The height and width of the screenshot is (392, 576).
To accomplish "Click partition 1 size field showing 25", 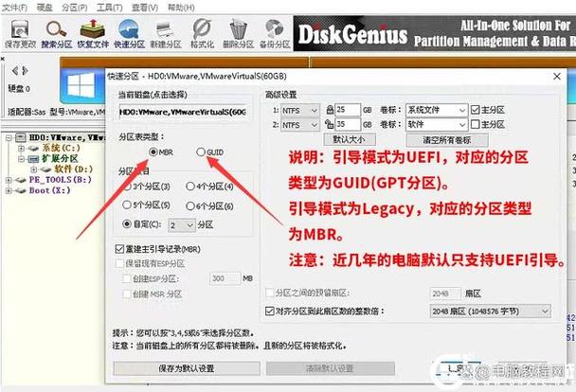I will pos(348,110).
